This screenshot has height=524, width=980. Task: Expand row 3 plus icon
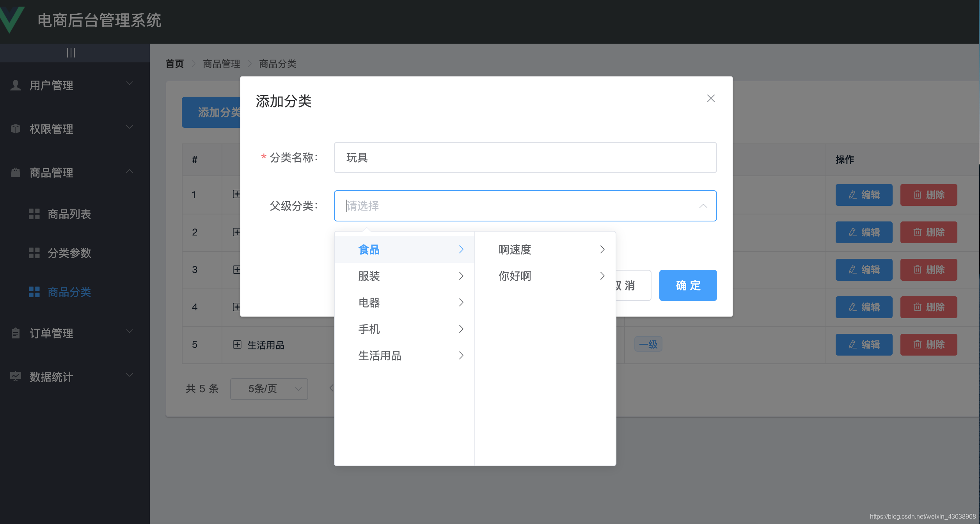click(x=236, y=269)
